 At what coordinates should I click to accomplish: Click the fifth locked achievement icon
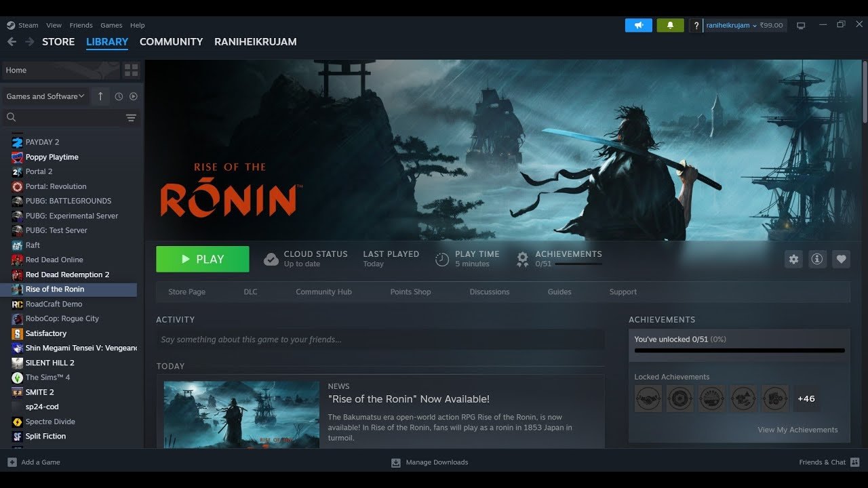pyautogui.click(x=775, y=399)
